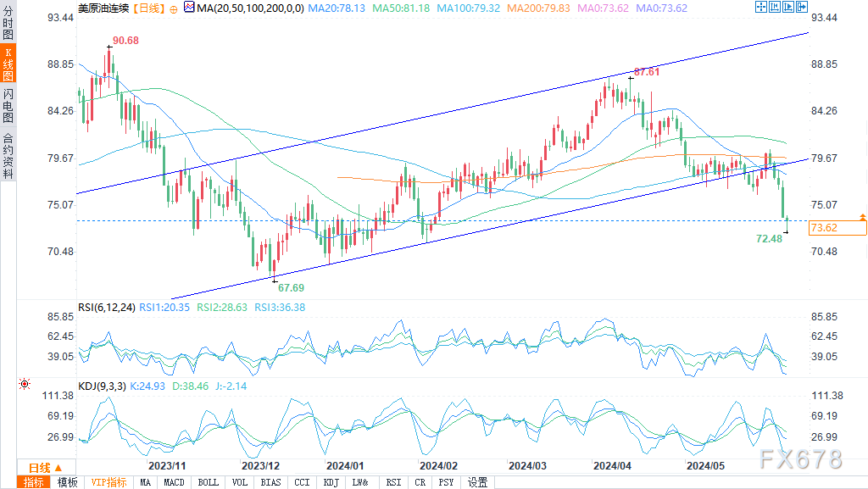The height and width of the screenshot is (489, 868).
Task: Open the 分时图 sidebar tab
Action: coord(8,21)
